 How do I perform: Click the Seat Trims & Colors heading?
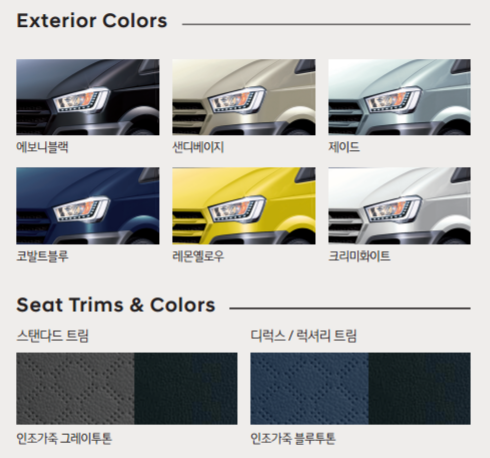[116, 305]
